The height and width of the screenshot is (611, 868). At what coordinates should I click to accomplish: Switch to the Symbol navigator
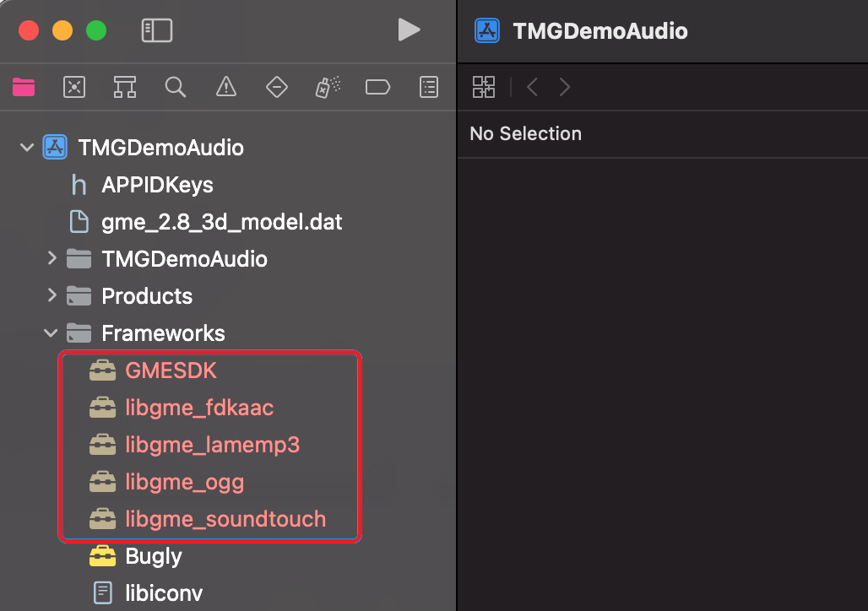pyautogui.click(x=125, y=88)
